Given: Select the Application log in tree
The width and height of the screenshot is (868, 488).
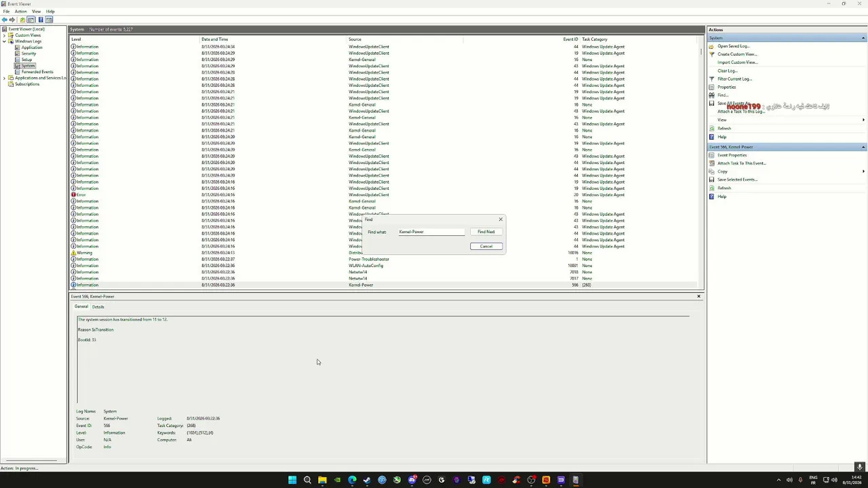Looking at the screenshot, I should click(x=32, y=47).
